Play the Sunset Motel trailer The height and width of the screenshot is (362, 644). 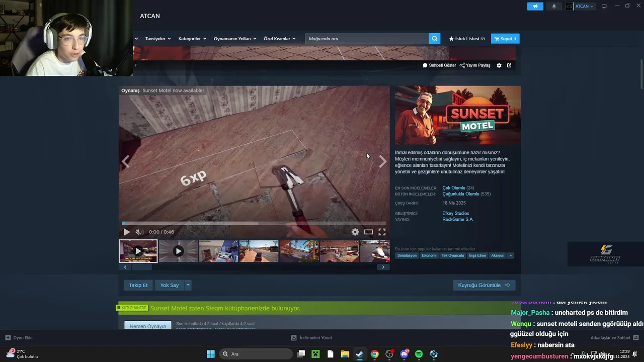pos(127,232)
